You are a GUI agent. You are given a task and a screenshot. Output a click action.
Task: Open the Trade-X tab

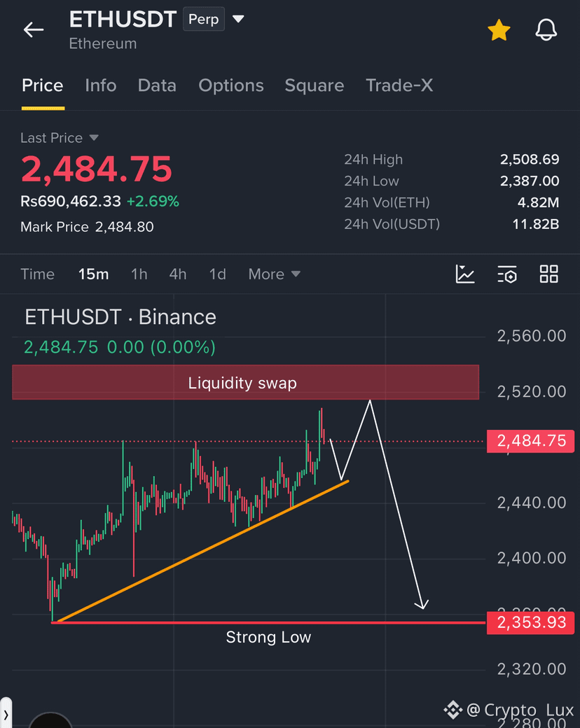tap(399, 85)
